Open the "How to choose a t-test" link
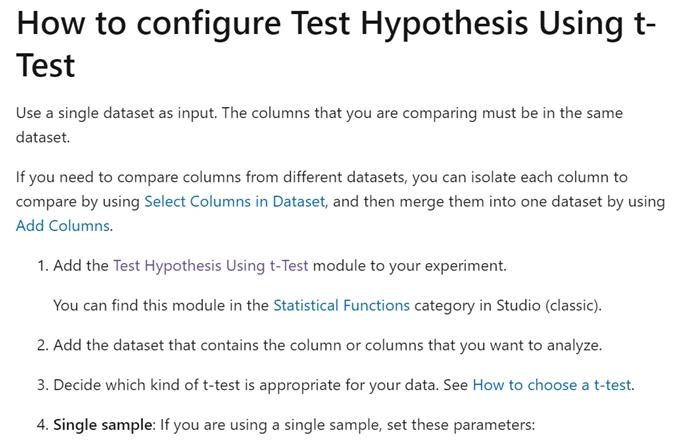 [x=552, y=384]
